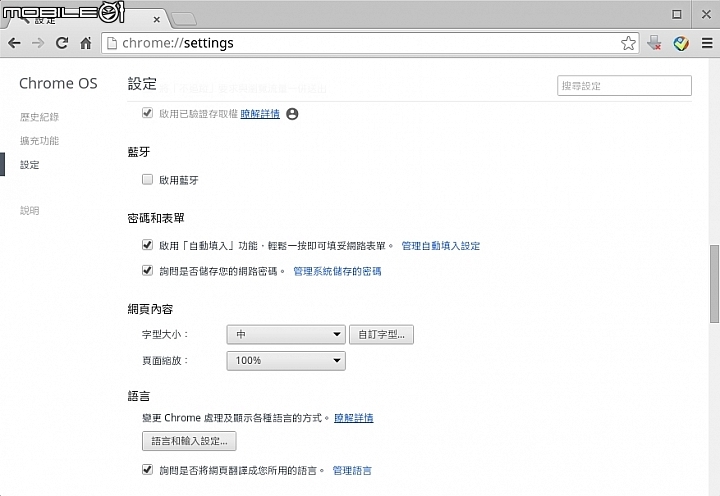Click the forward navigation arrow

(x=38, y=43)
